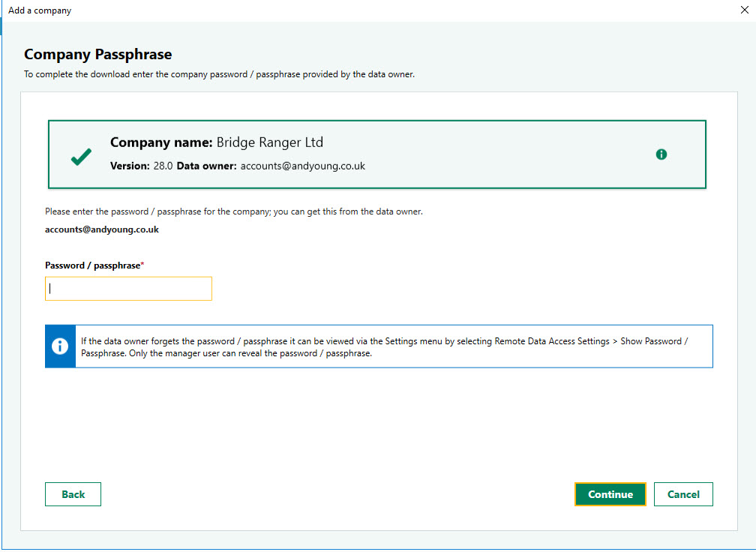This screenshot has height=552, width=756.
Task: Click the Password / passphrase field label
Action: 93,265
